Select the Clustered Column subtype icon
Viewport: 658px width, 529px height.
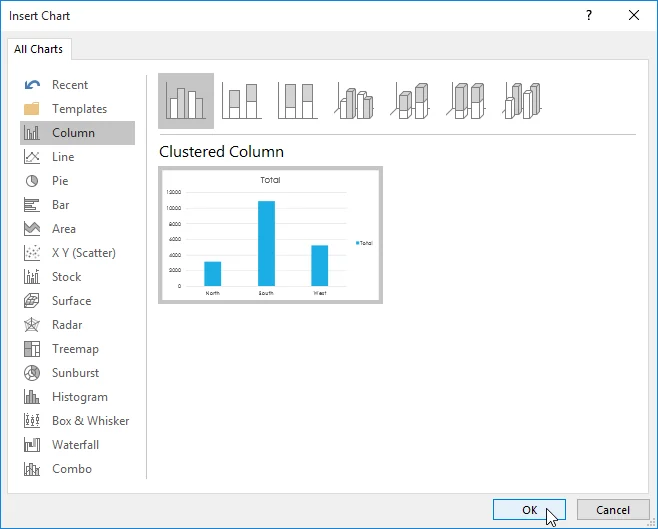pos(186,101)
